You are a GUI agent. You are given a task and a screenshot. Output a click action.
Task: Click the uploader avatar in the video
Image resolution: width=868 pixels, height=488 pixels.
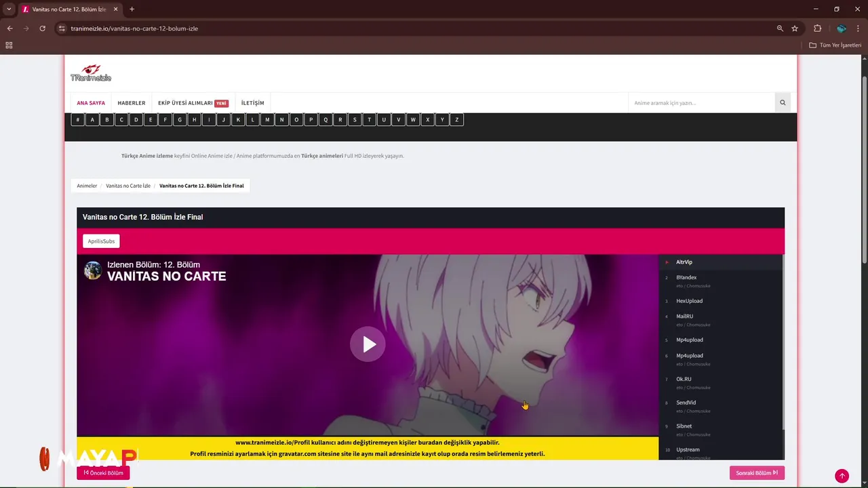(93, 270)
